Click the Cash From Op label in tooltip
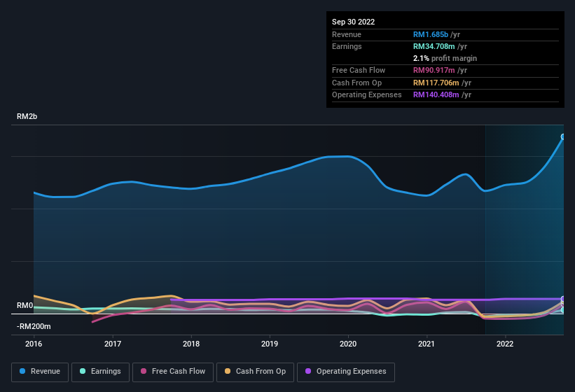The image size is (575, 392). (356, 83)
